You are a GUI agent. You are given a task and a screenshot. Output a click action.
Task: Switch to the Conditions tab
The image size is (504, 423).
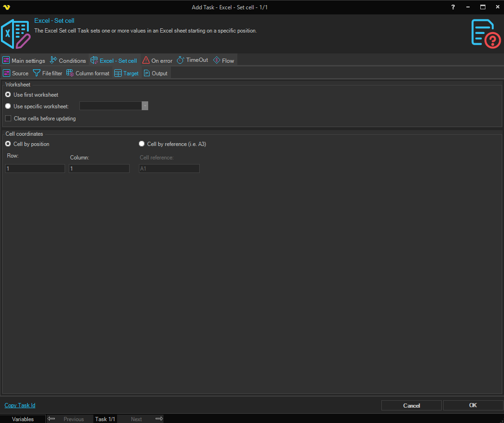(68, 60)
